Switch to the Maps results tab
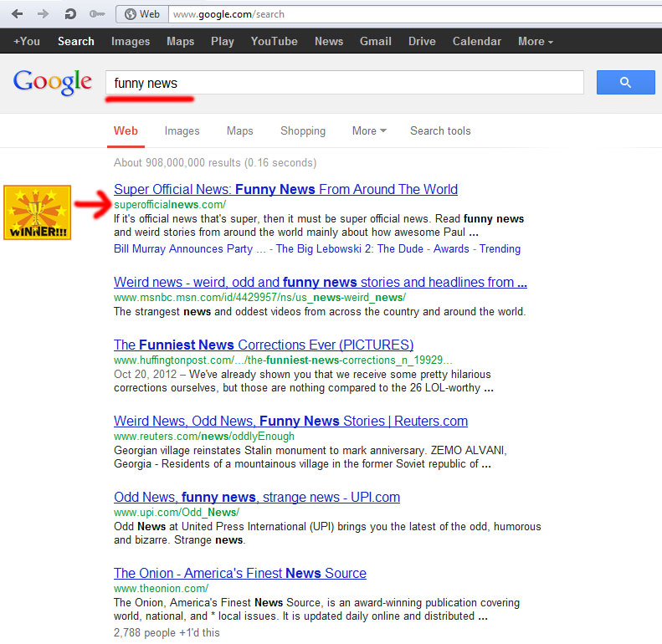Image resolution: width=662 pixels, height=644 pixels. click(240, 130)
